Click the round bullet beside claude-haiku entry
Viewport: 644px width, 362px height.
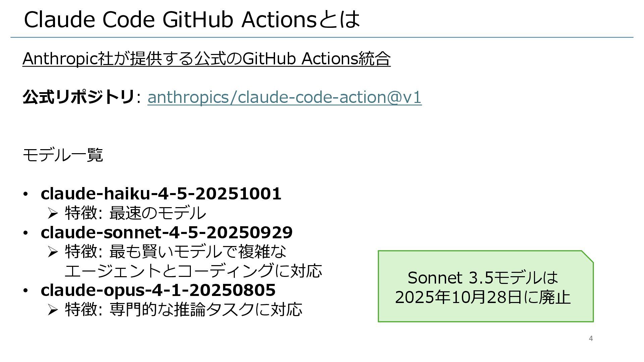click(25, 194)
